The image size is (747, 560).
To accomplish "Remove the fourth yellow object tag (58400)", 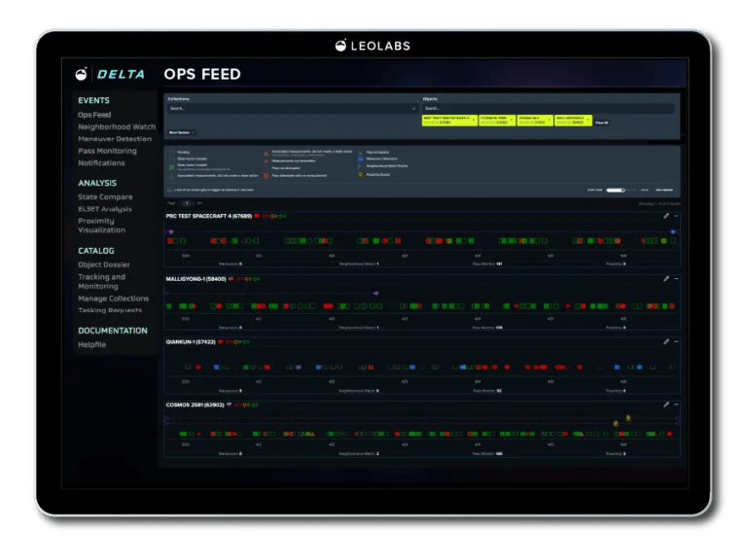I will 587,120.
